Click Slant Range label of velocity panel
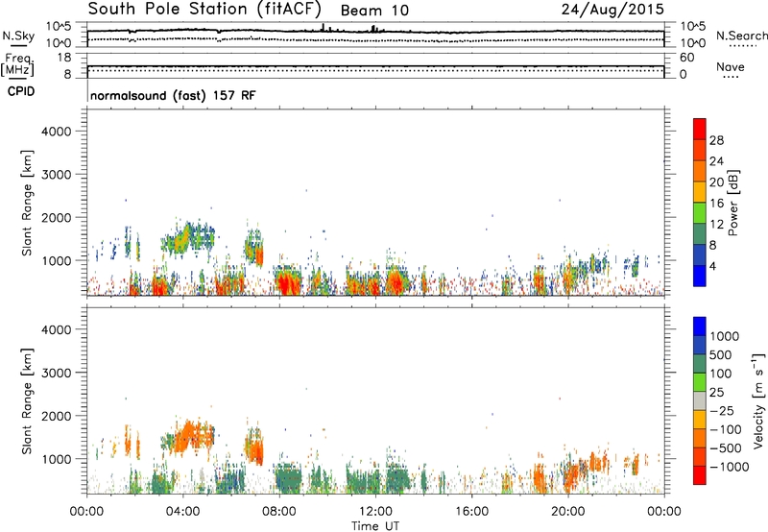This screenshot has width=768, height=532. coord(27,401)
